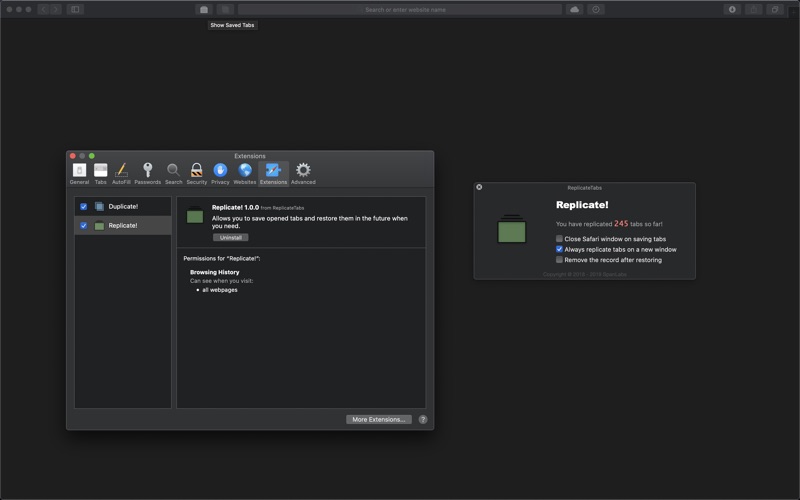Click the Safari address search field
The width and height of the screenshot is (800, 500).
tap(399, 9)
